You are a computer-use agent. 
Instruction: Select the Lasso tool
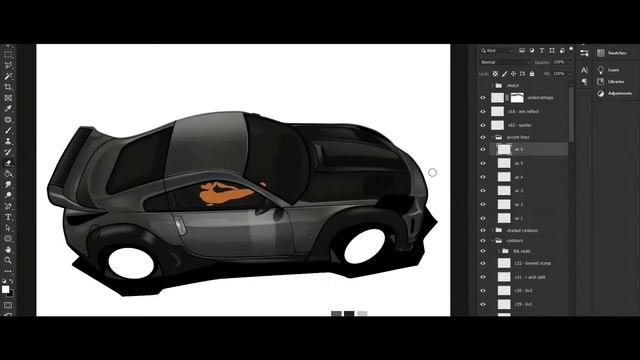(x=8, y=65)
